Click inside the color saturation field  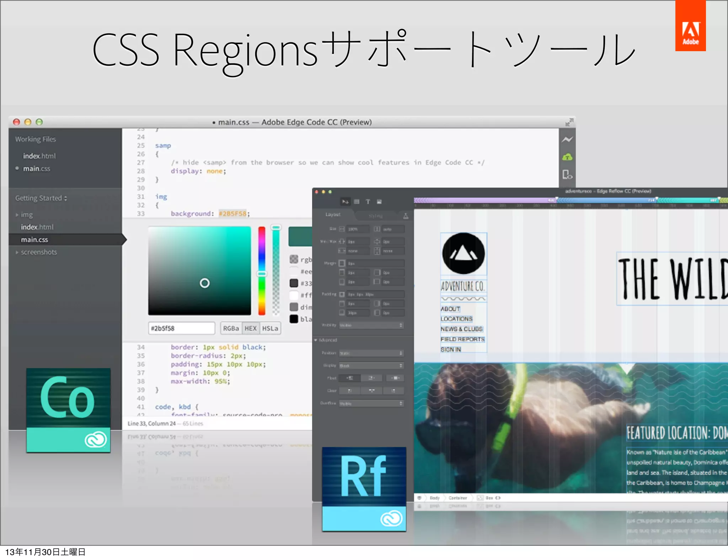pos(199,271)
